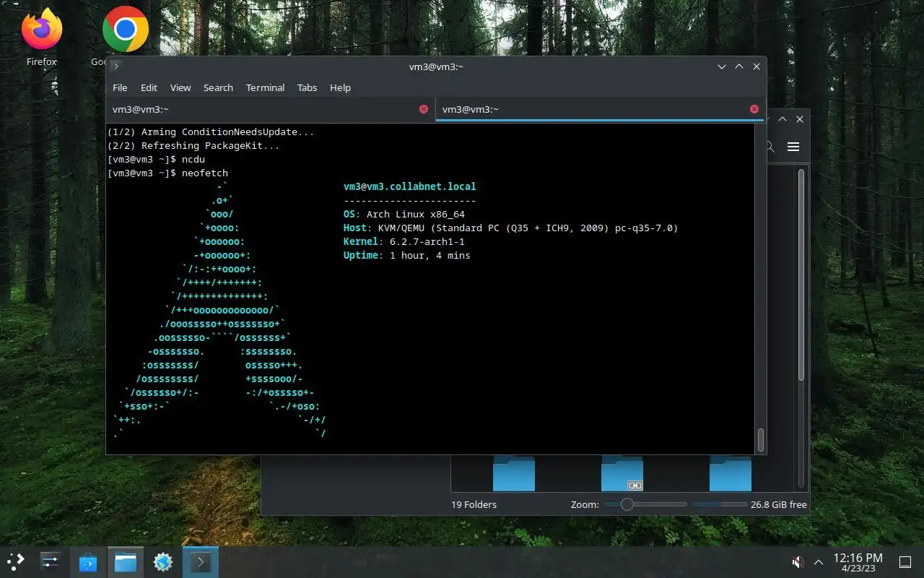Minimize the terminal window
This screenshot has width=924, height=578.
[x=722, y=66]
